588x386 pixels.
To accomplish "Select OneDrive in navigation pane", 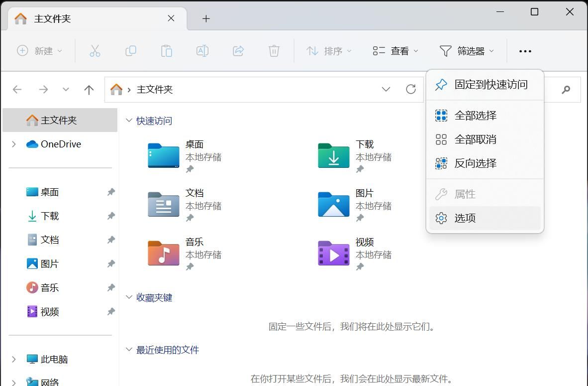I will click(60, 144).
